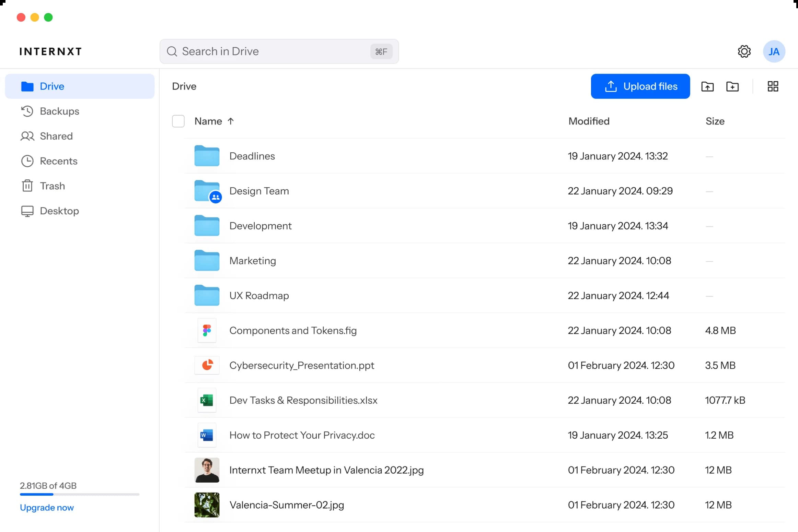Click the Upload files button

[x=640, y=86]
